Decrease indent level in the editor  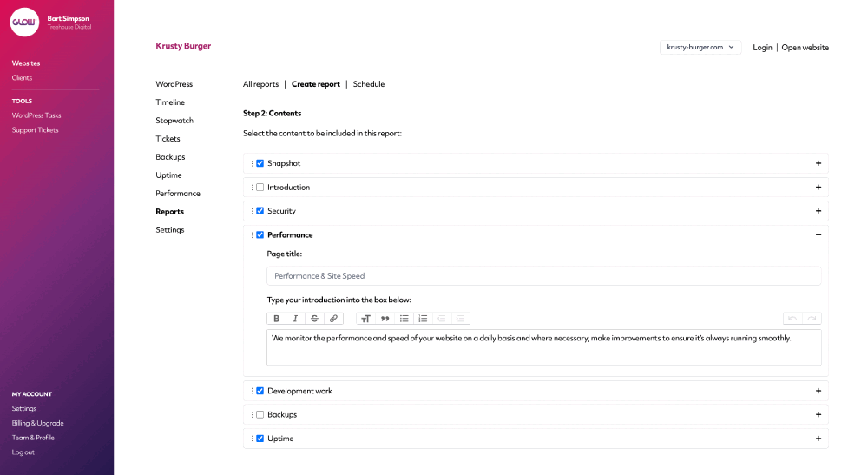point(442,319)
